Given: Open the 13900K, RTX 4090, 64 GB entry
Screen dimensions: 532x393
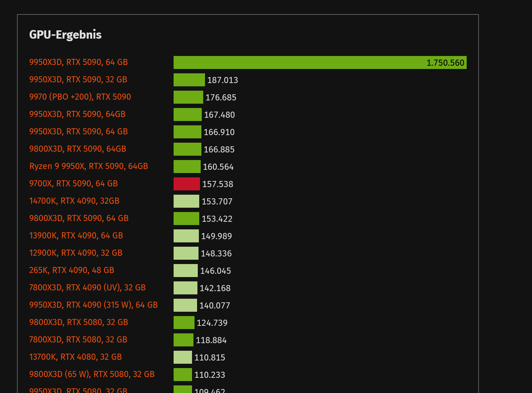Looking at the screenshot, I should coord(76,236).
